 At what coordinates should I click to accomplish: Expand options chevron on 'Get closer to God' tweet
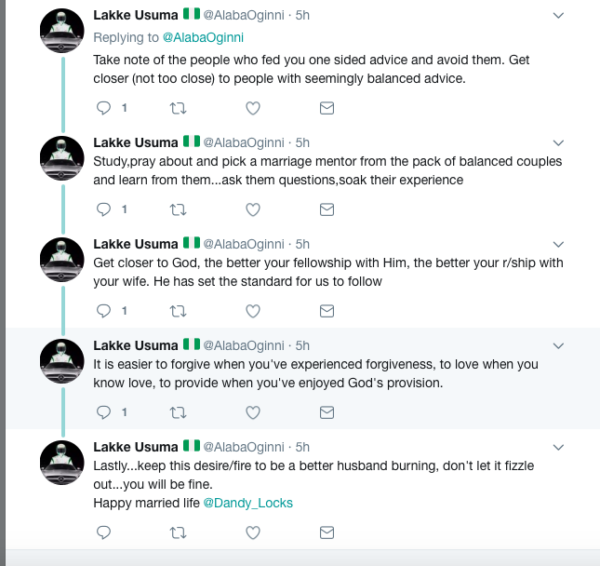point(558,244)
